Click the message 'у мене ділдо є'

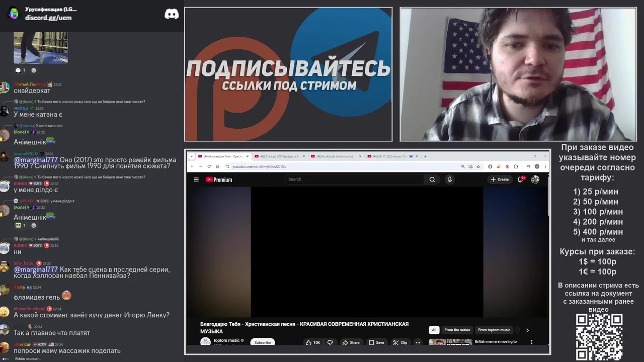tap(36, 190)
